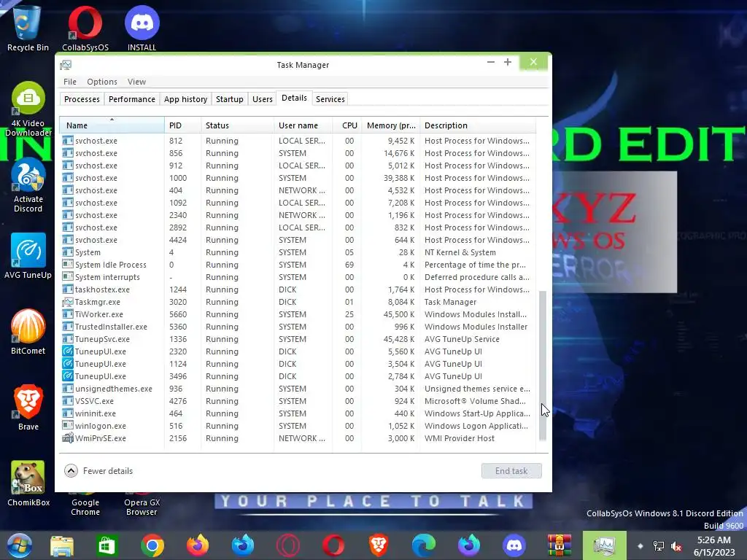Viewport: 747px width, 560px height.
Task: Select VSSVC.exe in the details list
Action: tap(298, 401)
